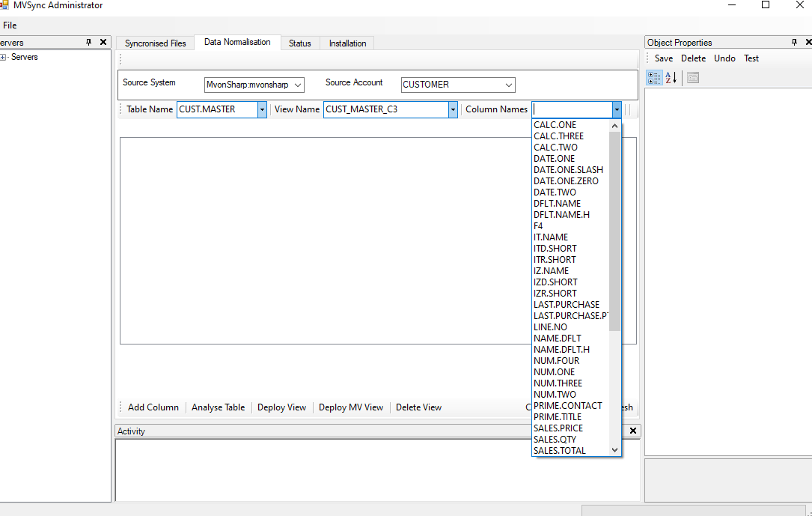Close the Servers panel

[103, 43]
